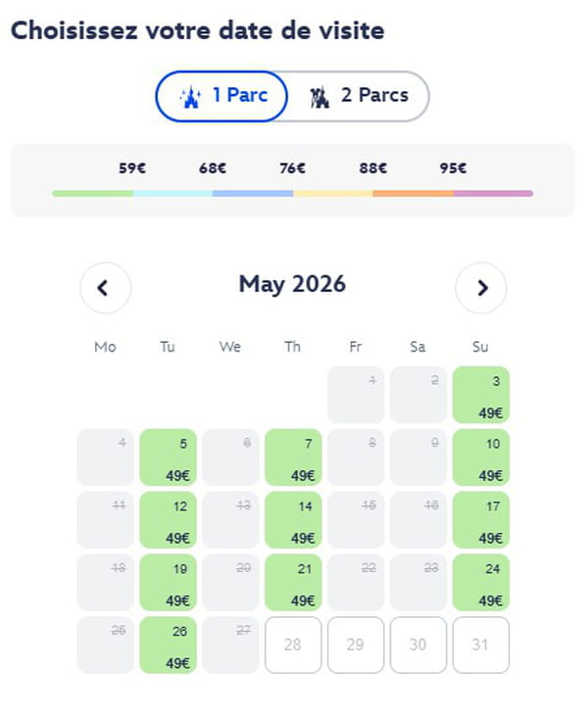Click the two-castles icon
Viewport: 588px width, 718px height.
(319, 96)
